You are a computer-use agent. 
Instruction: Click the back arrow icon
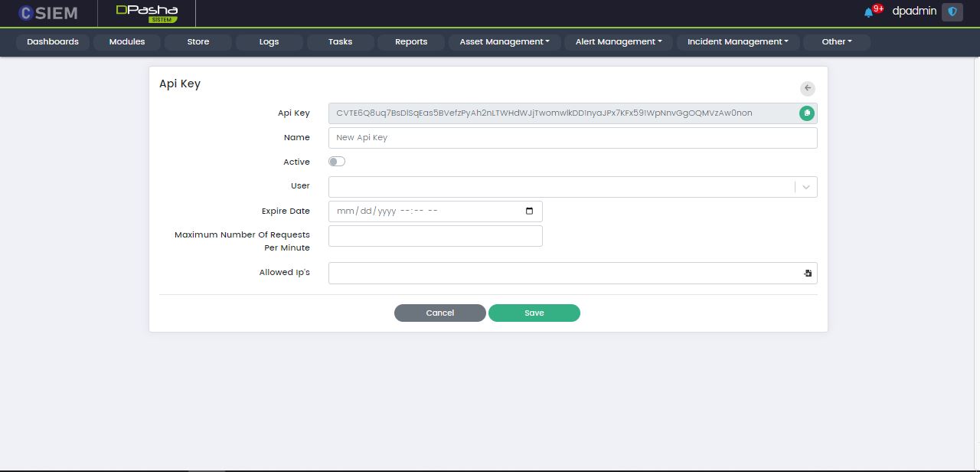(807, 88)
